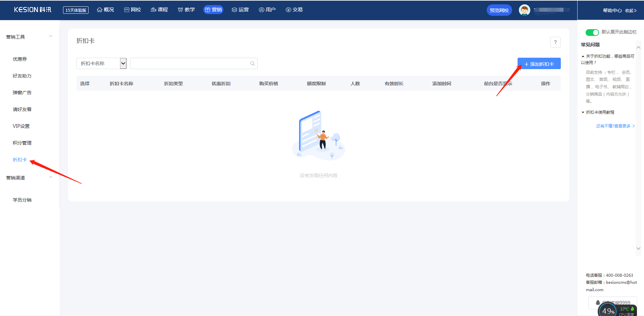Screen dimensions: 644x316
Task: Click the search magnifier icon
Action: [x=253, y=63]
